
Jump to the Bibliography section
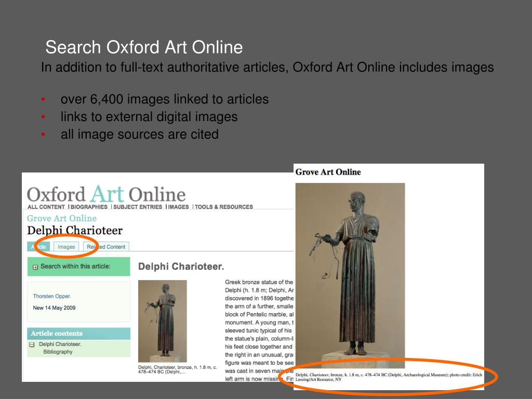click(x=58, y=352)
